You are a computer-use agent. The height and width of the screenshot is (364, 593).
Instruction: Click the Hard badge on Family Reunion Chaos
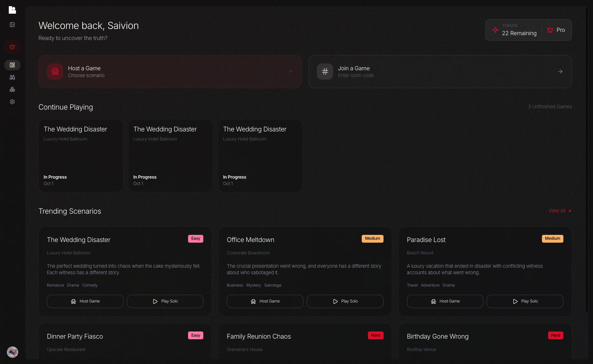tap(376, 335)
